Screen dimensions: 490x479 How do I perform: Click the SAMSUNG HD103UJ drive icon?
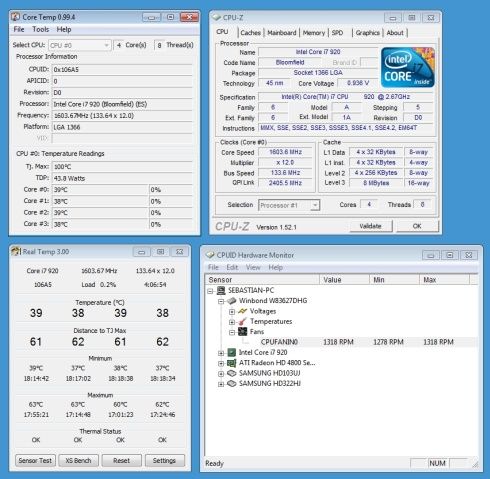coord(231,373)
